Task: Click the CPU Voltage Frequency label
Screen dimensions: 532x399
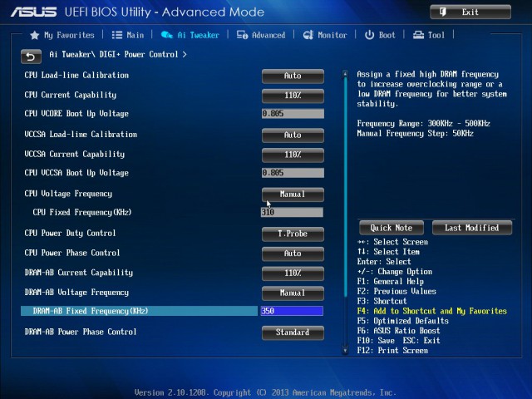Action: click(x=68, y=194)
